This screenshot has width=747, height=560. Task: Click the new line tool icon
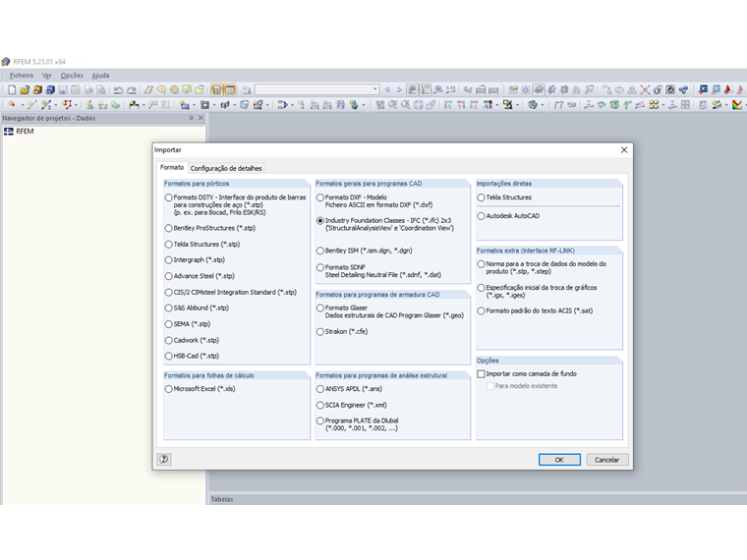31,105
